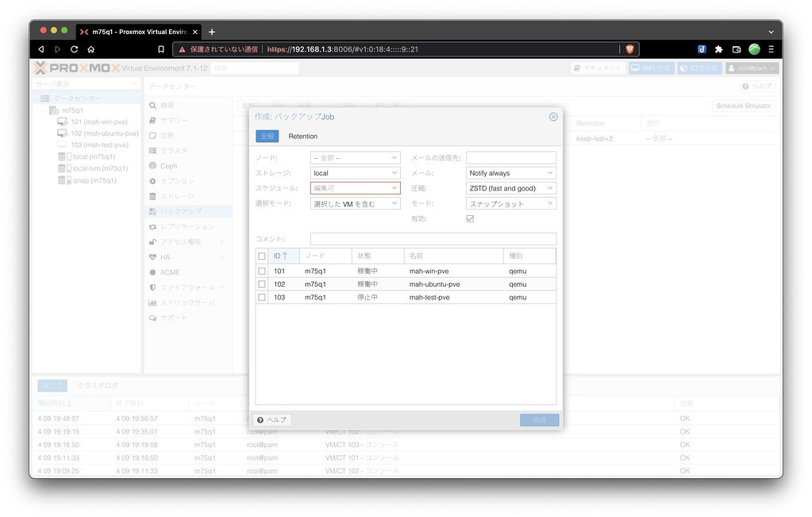Click the browser address bar URL

(x=342, y=49)
